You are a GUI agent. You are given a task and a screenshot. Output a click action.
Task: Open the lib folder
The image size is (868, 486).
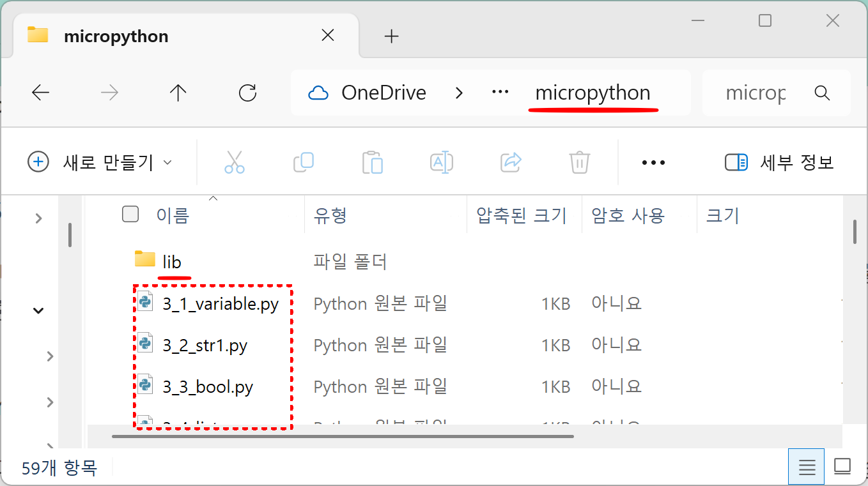pyautogui.click(x=172, y=261)
